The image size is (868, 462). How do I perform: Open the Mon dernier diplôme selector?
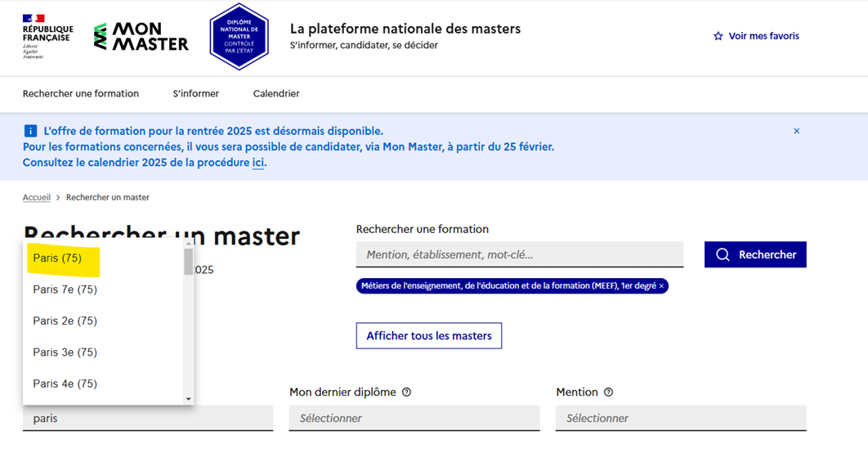(414, 418)
